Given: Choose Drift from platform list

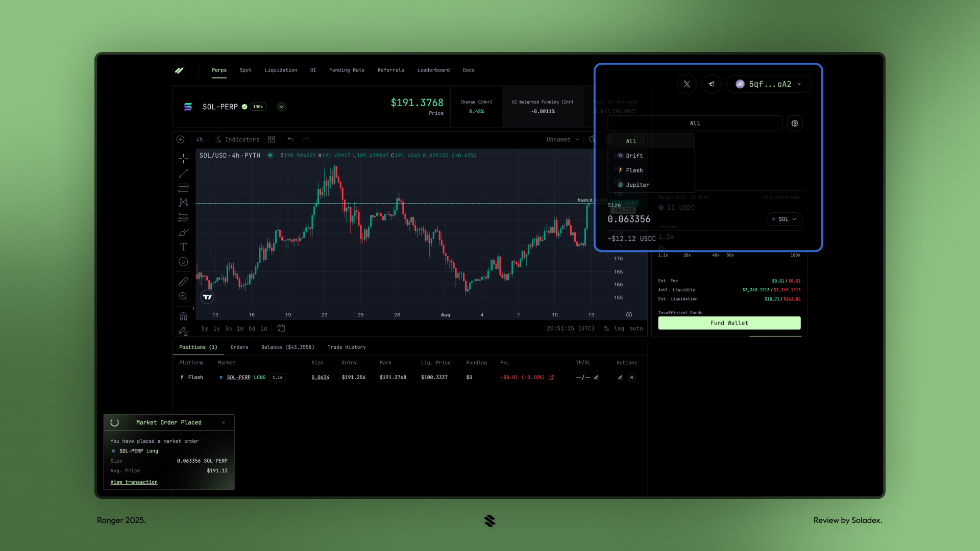Looking at the screenshot, I should tap(651, 156).
